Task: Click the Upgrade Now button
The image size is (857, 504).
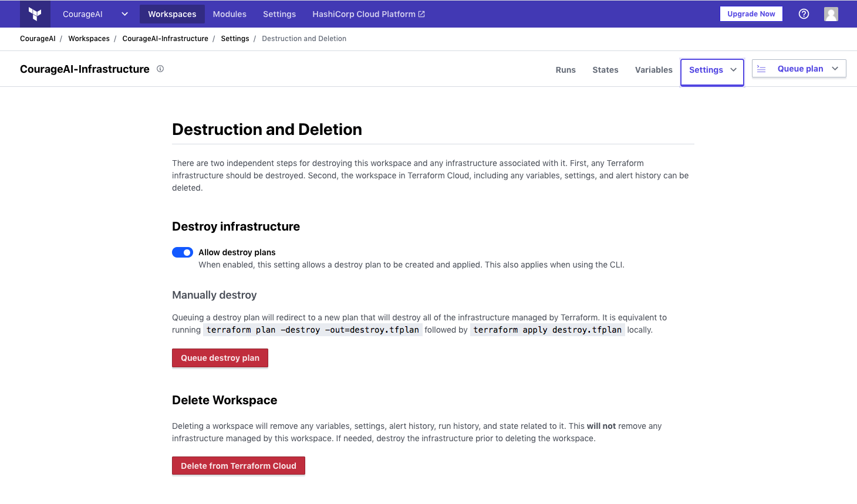Action: [x=751, y=14]
